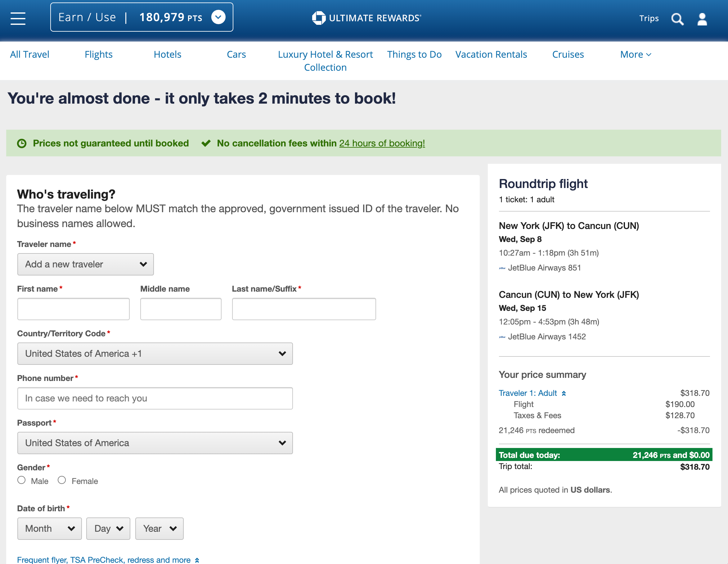This screenshot has width=728, height=564.
Task: Open the Passport country dropdown
Action: pyautogui.click(x=155, y=443)
